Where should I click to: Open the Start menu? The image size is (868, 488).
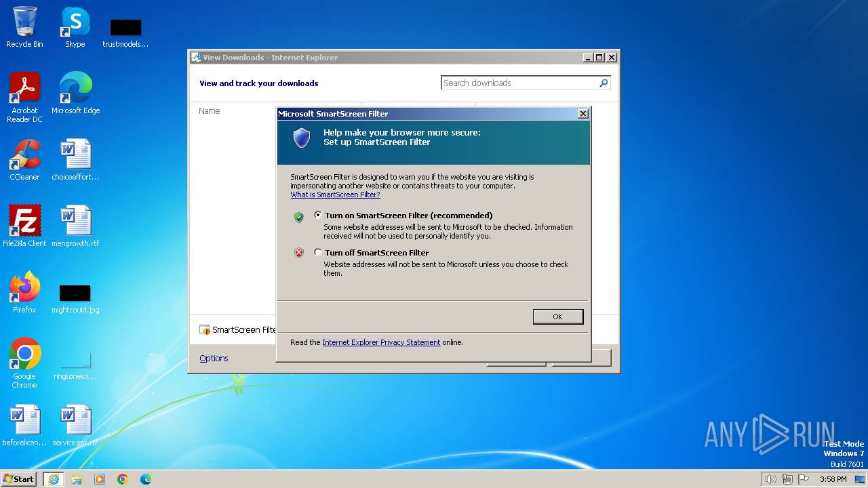[x=18, y=479]
